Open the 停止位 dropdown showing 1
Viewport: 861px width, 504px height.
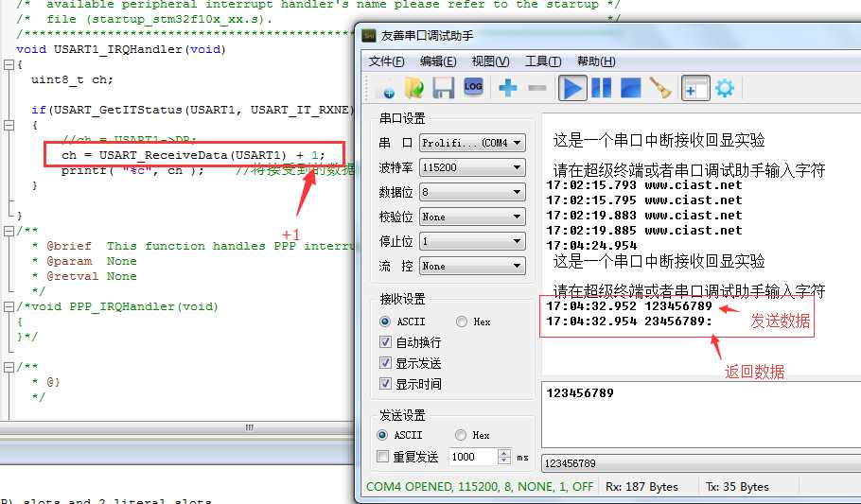tap(472, 241)
